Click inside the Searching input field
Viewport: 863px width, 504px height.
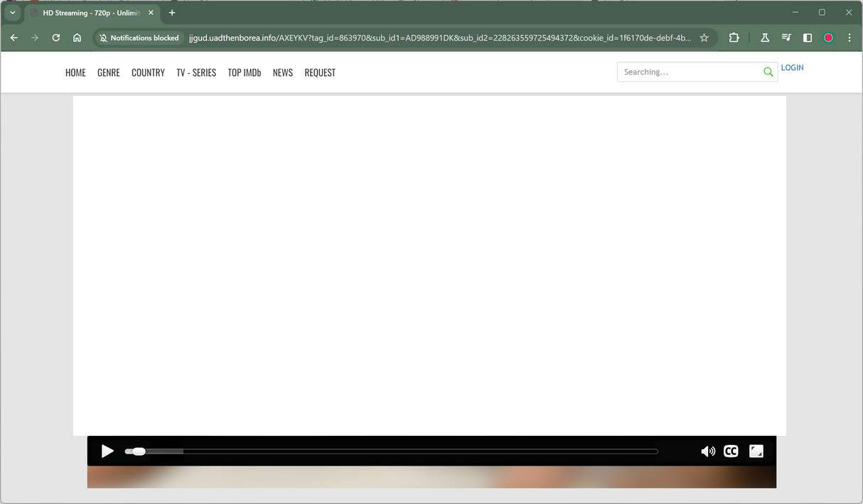(682, 72)
